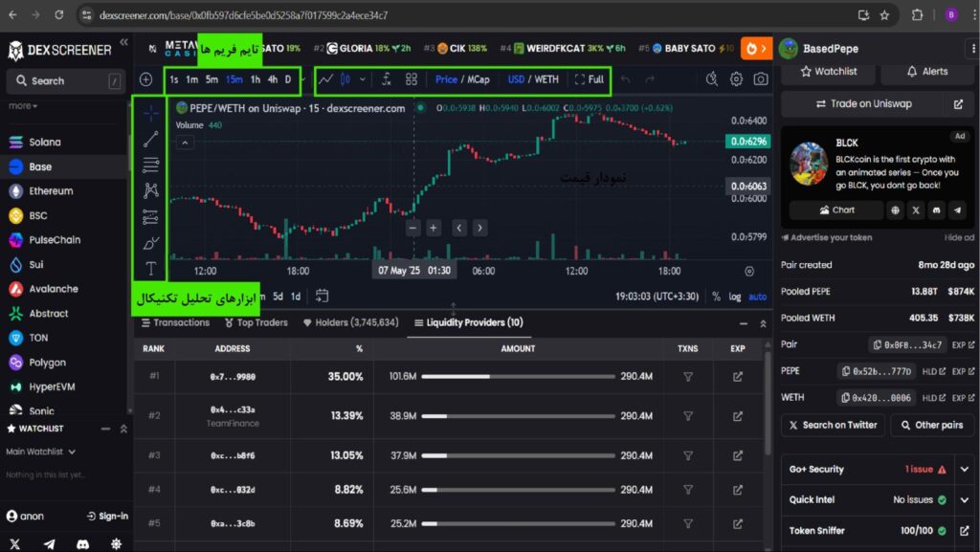This screenshot has width=980, height=552.
Task: Expand the more chains list
Action: pyautogui.click(x=23, y=106)
